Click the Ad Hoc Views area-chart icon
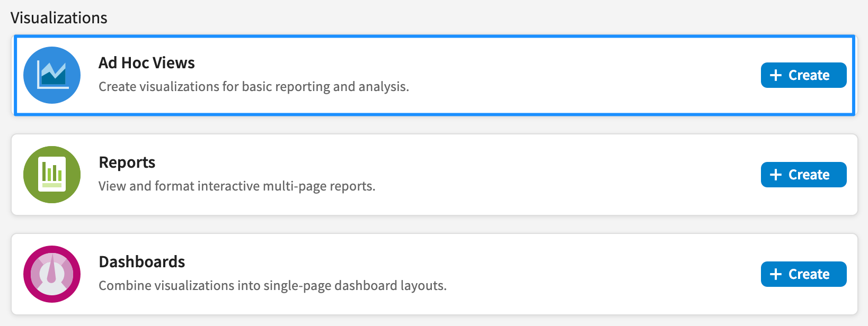868x326 pixels. tap(52, 75)
